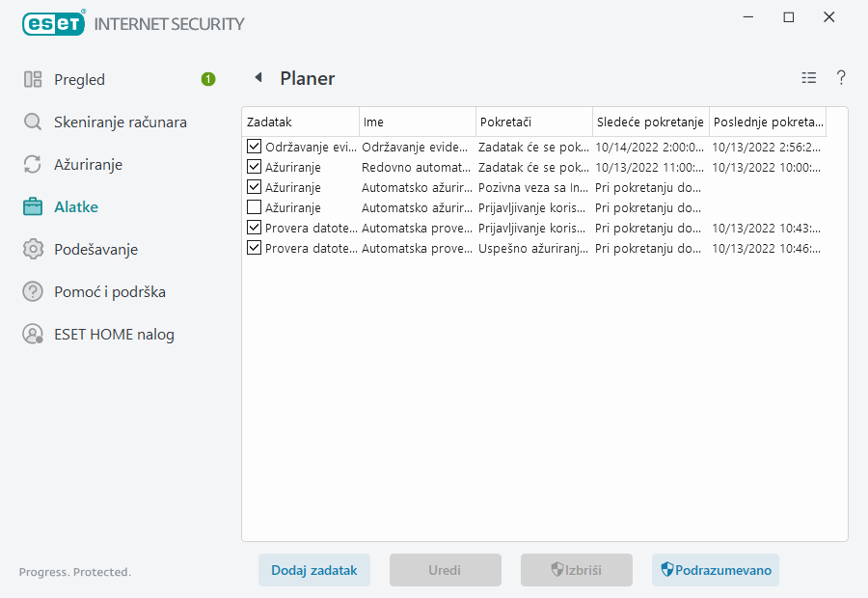The image size is (868, 598).
Task: Click the Ažuriranje refresh icon
Action: pos(33,164)
